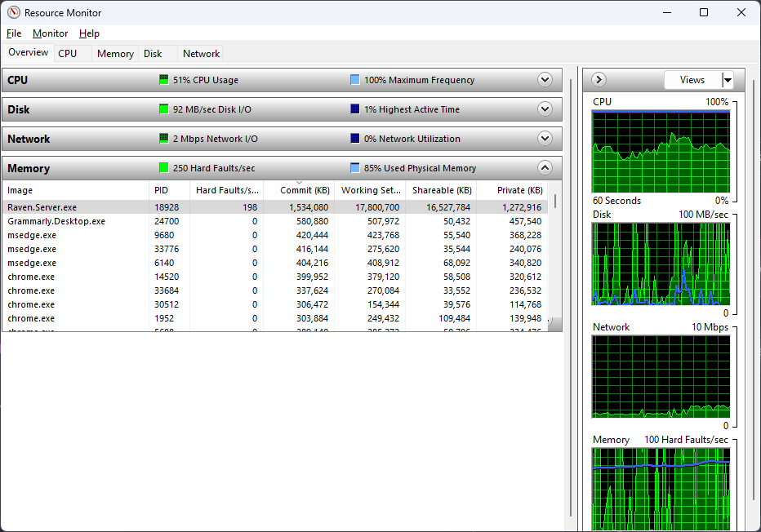Viewport: 761px width, 532px height.
Task: Click the green CPU Usage indicator square
Action: (x=163, y=79)
